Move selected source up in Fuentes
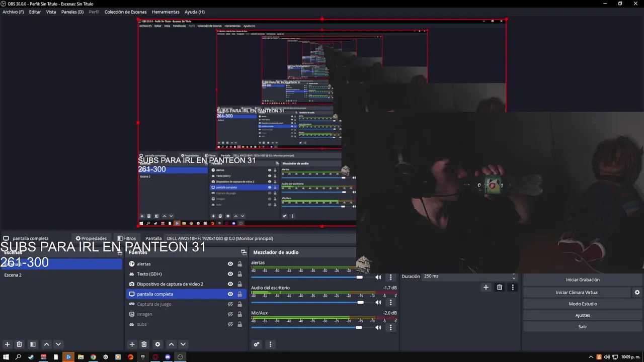The width and height of the screenshot is (644, 362). coord(171,344)
